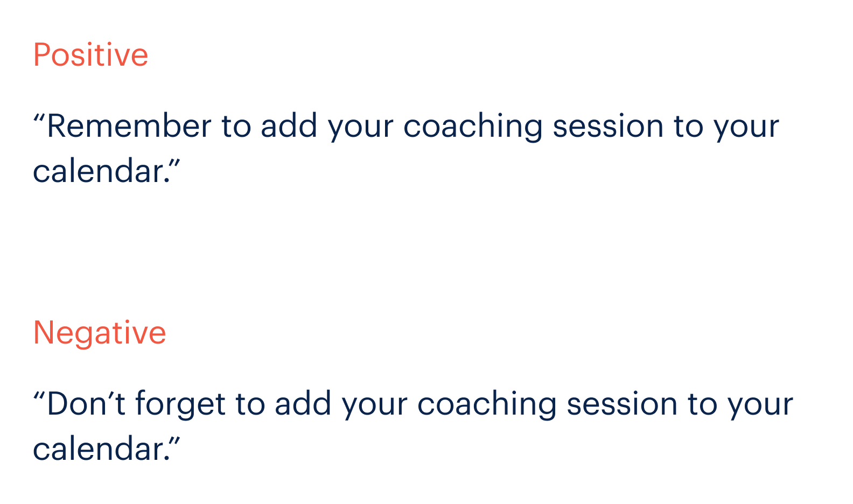Click the closing quotation mark in the Positive card

[174, 164]
